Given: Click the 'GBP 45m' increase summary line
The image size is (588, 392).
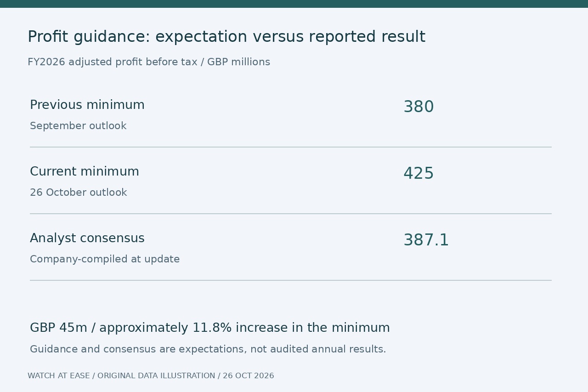Looking at the screenshot, I should [210, 328].
